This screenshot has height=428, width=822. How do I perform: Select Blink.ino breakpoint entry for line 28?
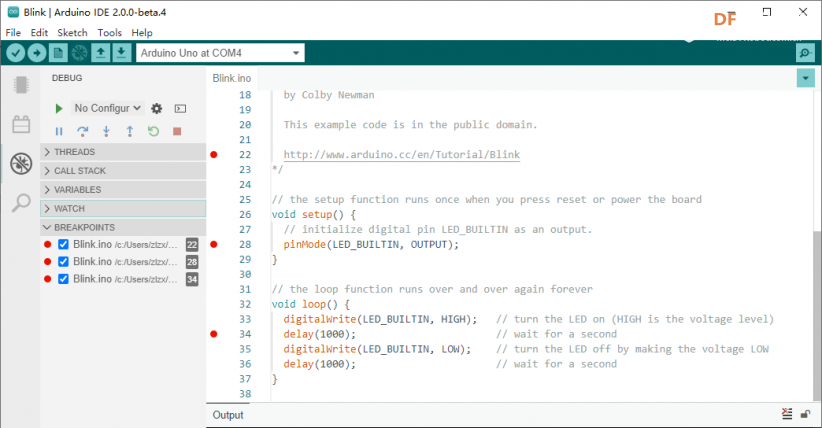[x=123, y=262]
